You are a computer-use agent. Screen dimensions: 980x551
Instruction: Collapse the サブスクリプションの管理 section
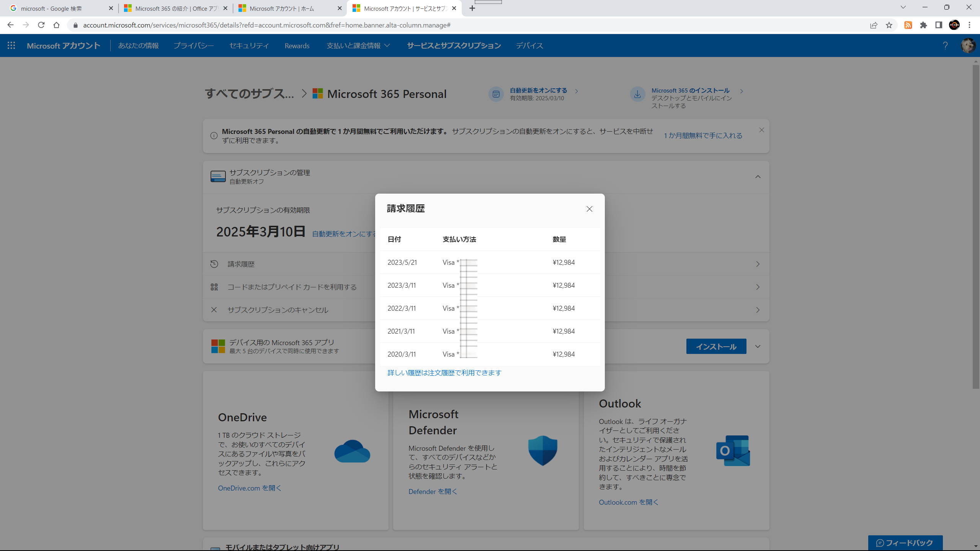(x=758, y=177)
